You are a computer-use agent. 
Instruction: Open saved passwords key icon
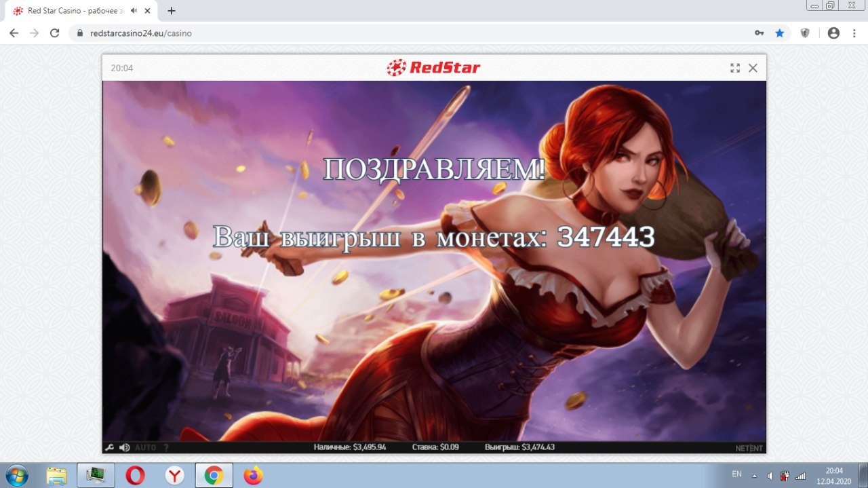759,33
